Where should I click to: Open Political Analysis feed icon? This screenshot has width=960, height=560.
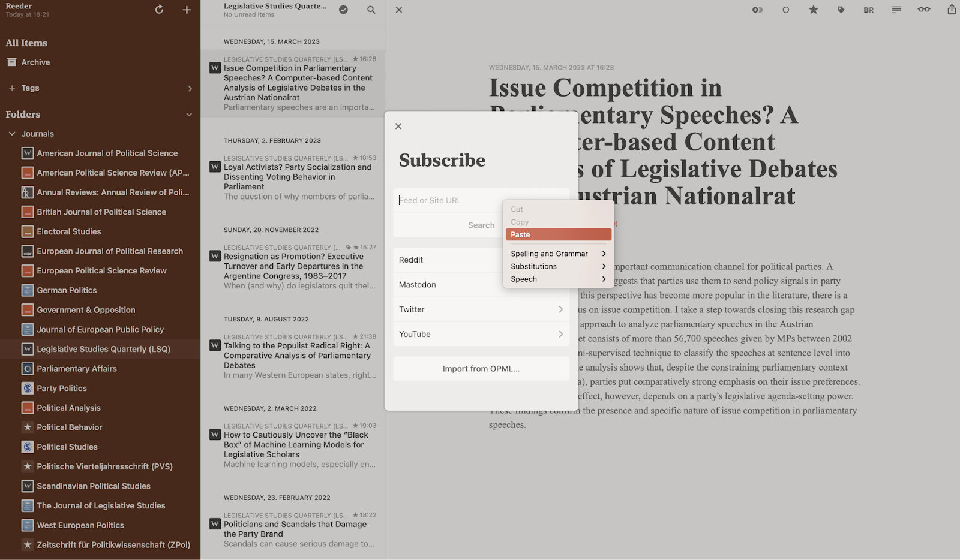pos(28,408)
